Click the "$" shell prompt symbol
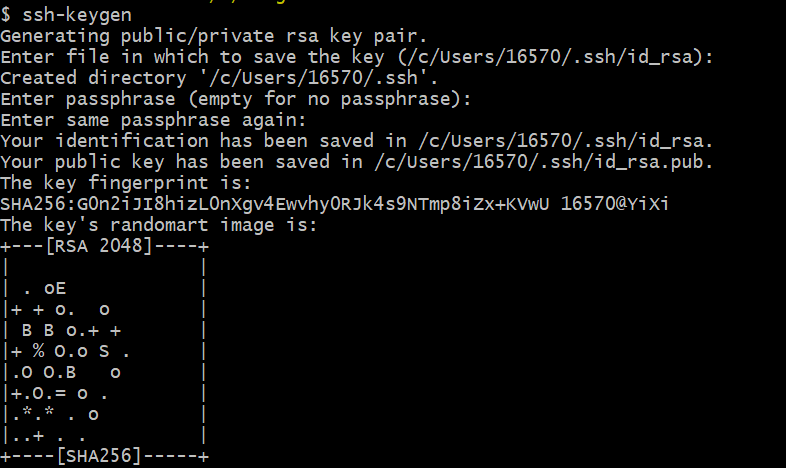 click(x=6, y=15)
